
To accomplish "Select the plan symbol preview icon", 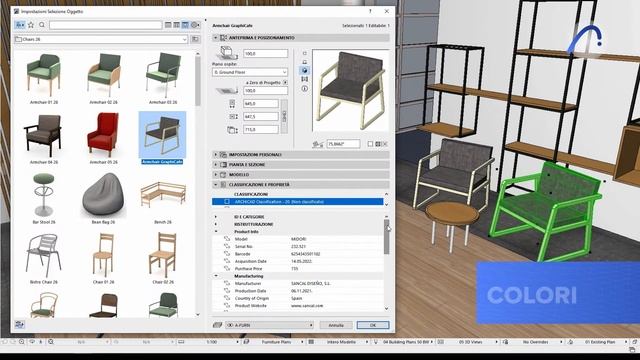I will pos(304,53).
